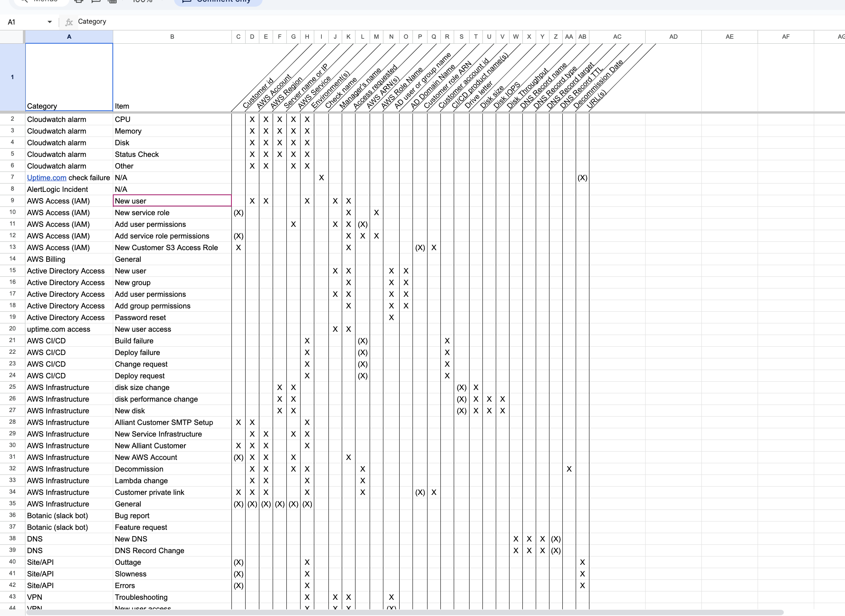Viewport: 845px width, 616px height.
Task: Select the DNS Record Change cell
Action: 172,551
